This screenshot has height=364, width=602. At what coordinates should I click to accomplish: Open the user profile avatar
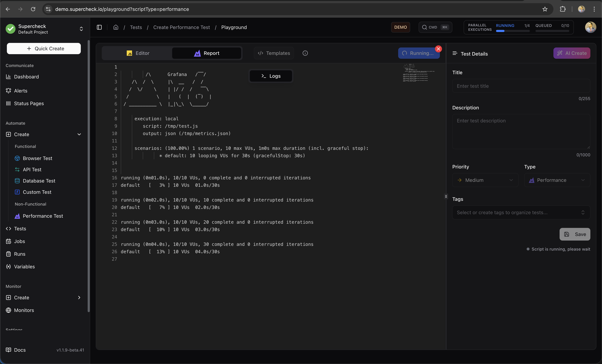[591, 27]
